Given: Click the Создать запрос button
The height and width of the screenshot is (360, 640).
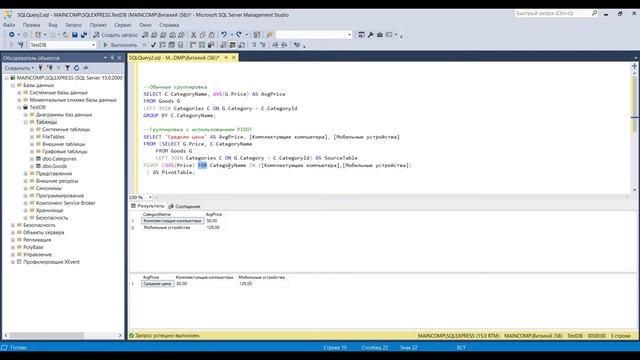Looking at the screenshot, I should click(x=116, y=35).
